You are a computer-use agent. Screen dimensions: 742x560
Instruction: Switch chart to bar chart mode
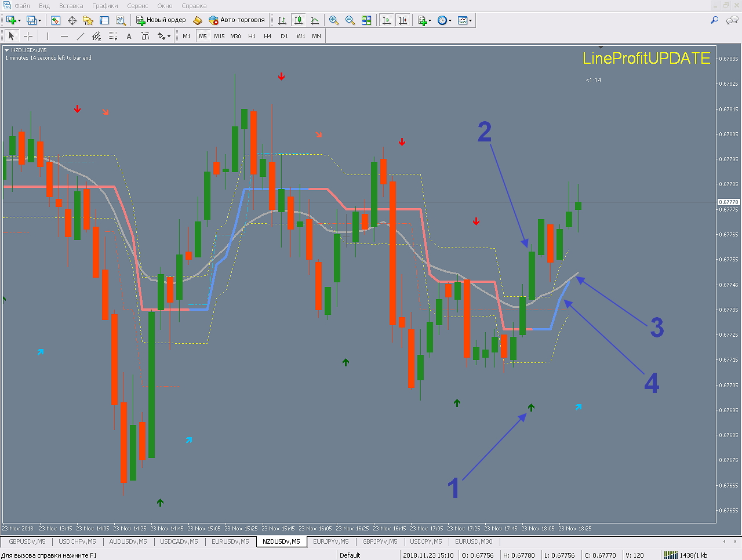pyautogui.click(x=282, y=20)
